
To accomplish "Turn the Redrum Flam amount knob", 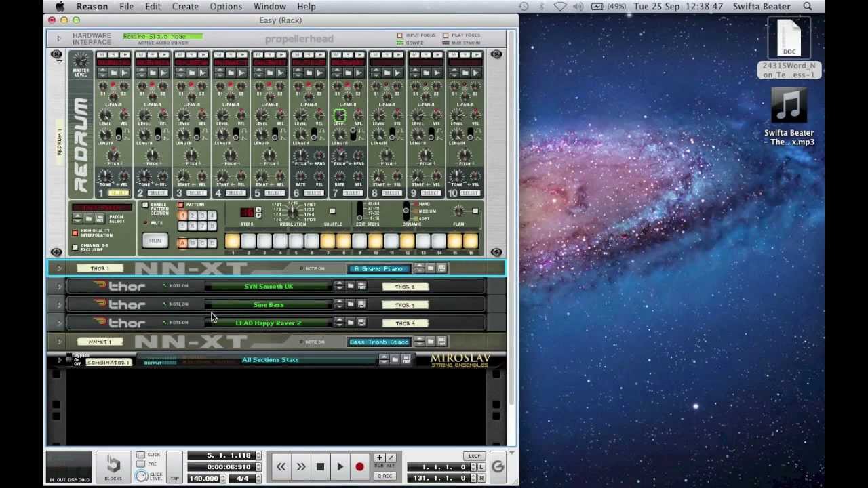I will click(459, 211).
